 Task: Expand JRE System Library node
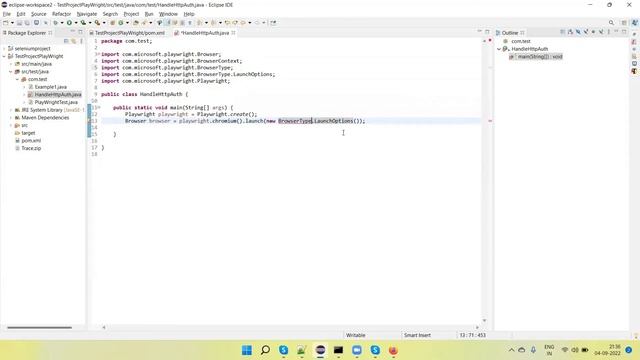coord(11,110)
